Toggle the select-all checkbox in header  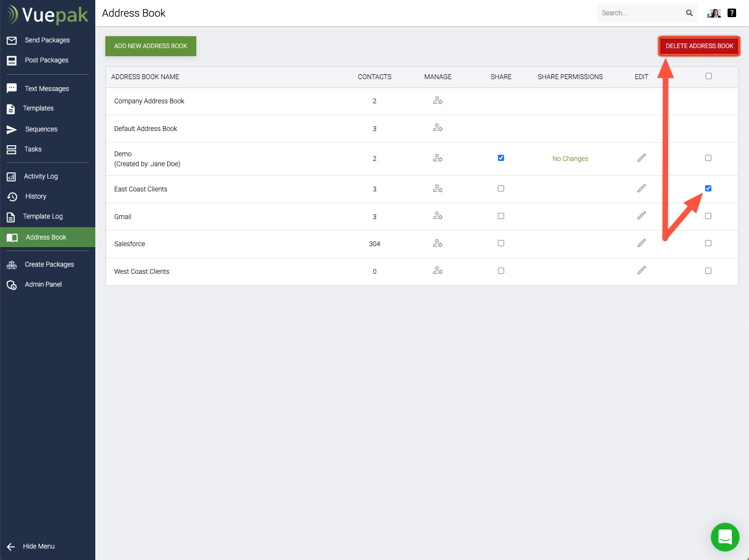(x=709, y=76)
